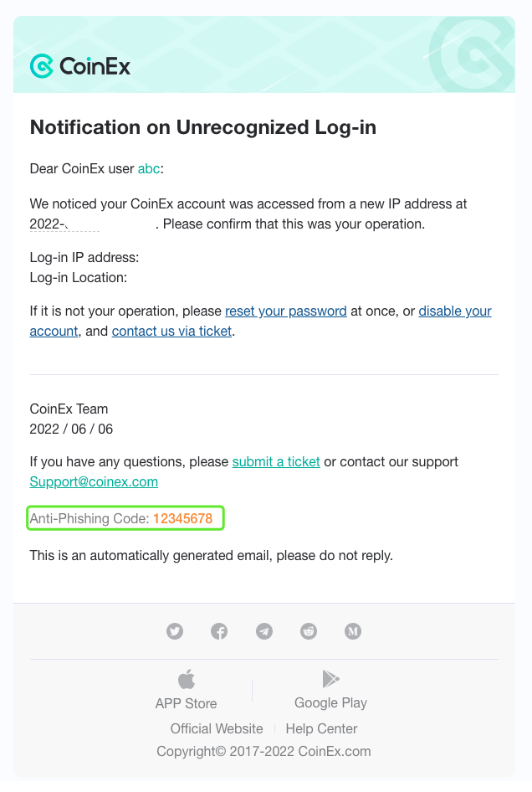
Task: Open the submit a ticket link
Action: (x=276, y=461)
